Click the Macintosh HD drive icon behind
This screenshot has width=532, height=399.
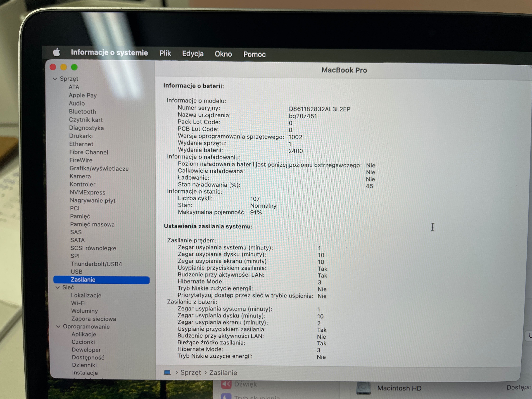point(364,388)
